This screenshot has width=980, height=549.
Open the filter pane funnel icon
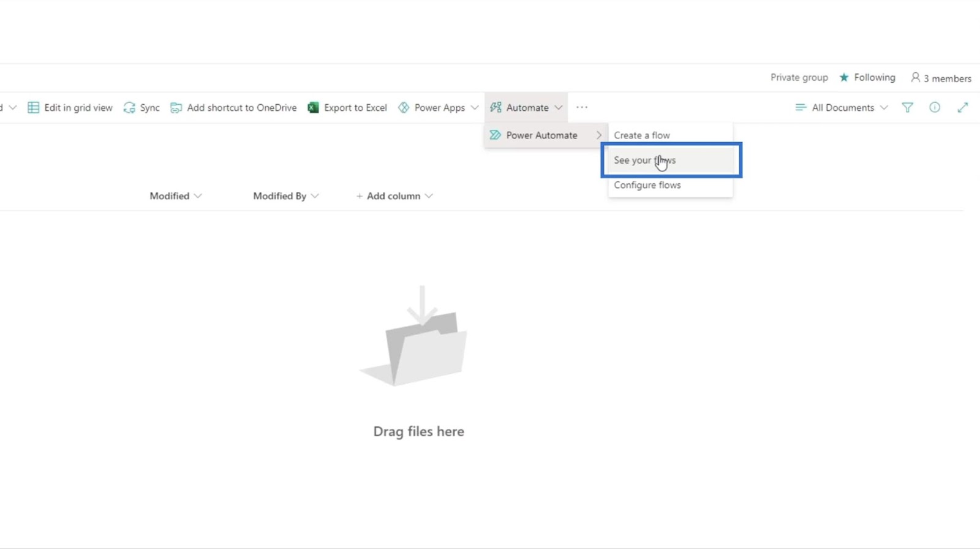pyautogui.click(x=907, y=108)
